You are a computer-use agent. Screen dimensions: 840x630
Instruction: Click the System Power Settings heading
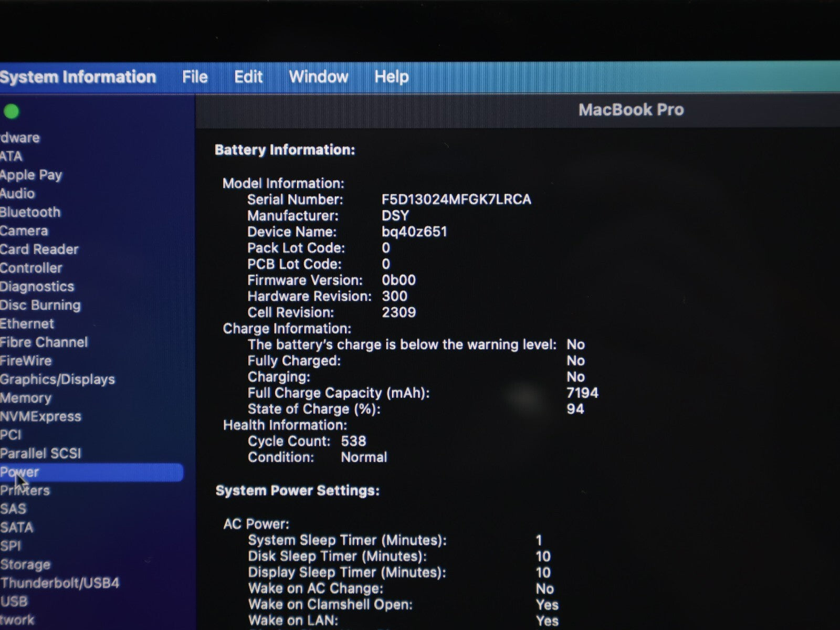(x=298, y=491)
